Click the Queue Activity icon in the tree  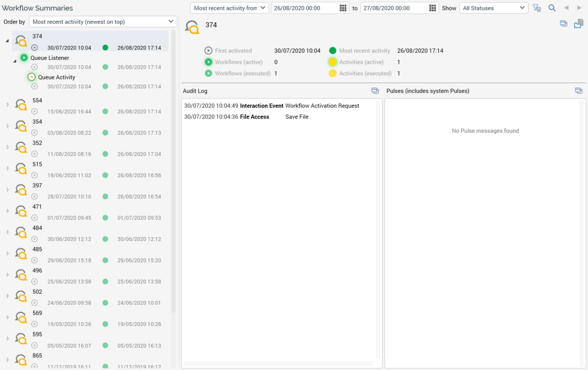(32, 77)
